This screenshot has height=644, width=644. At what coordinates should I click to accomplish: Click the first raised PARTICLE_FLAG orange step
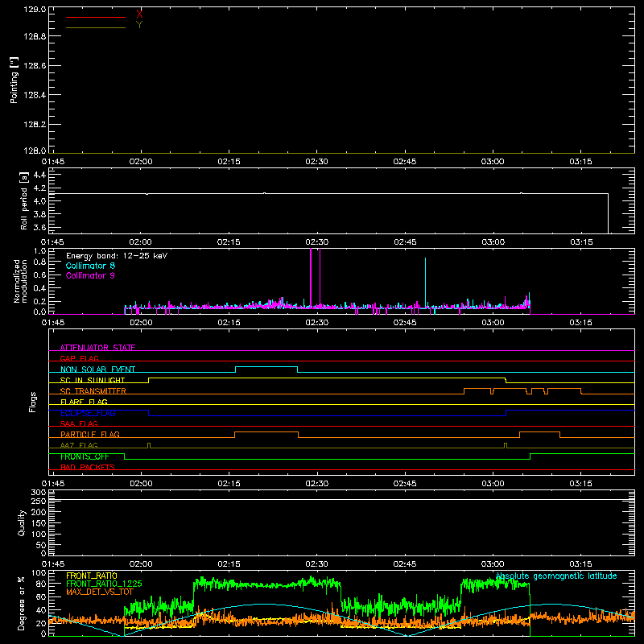266,432
